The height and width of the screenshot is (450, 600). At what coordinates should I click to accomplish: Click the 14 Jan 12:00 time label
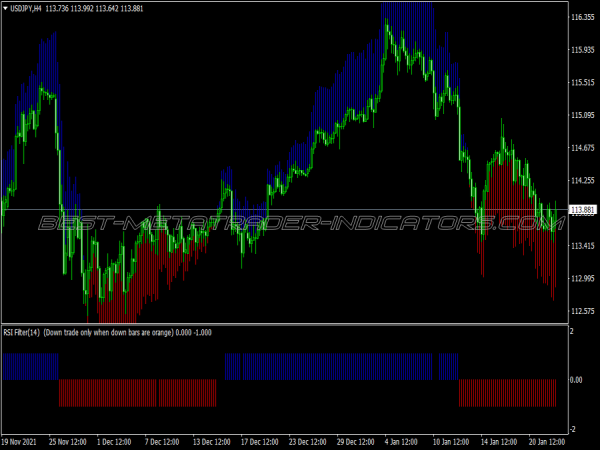(x=499, y=442)
